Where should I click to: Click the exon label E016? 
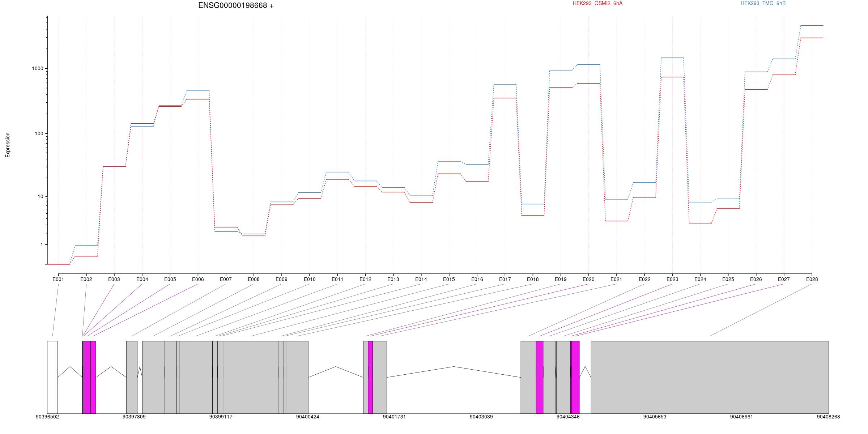click(477, 279)
